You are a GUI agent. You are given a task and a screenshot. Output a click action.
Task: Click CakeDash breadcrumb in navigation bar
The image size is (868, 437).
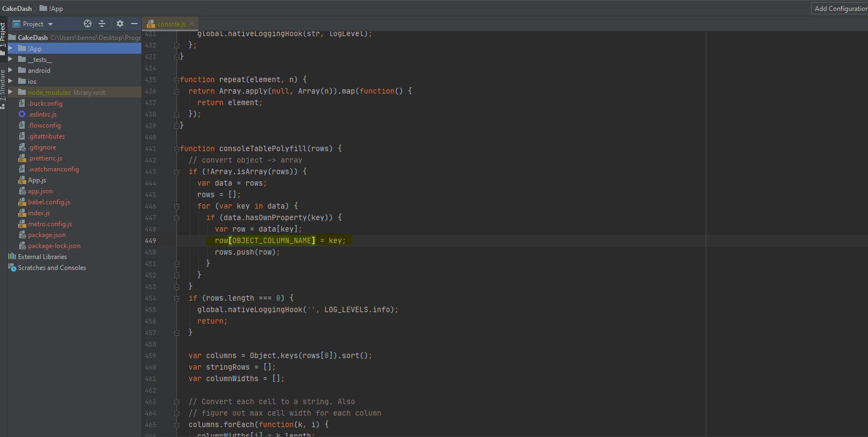click(x=17, y=8)
